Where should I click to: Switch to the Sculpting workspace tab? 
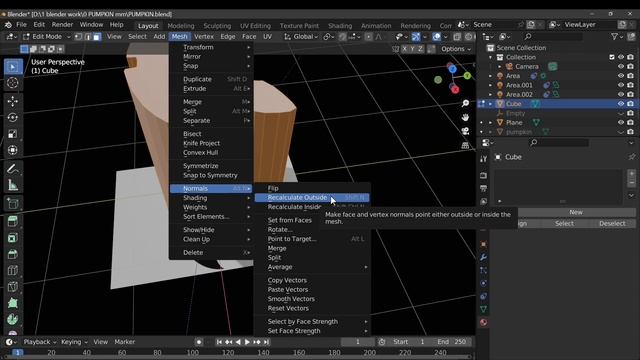(x=217, y=26)
